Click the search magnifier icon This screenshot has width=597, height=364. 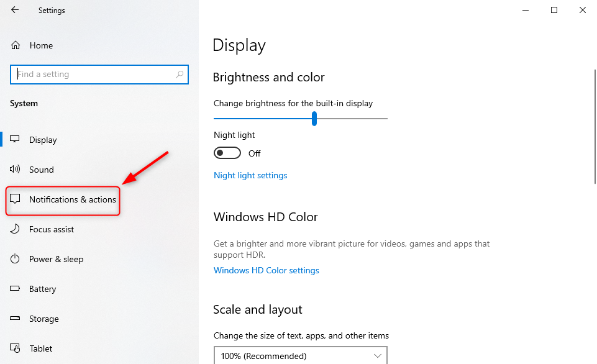pos(180,75)
